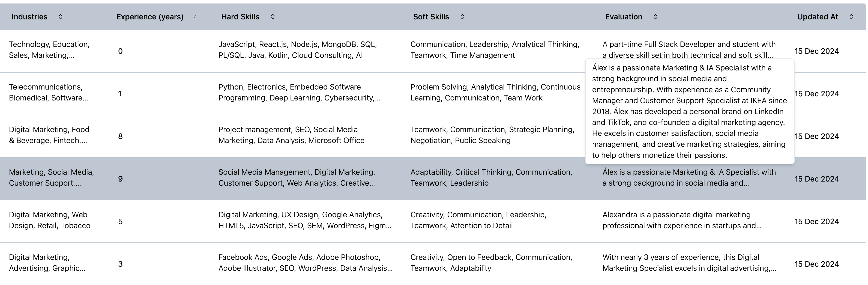Click sort icon beside Experience (years) header
This screenshot has width=868, height=285.
[195, 17]
